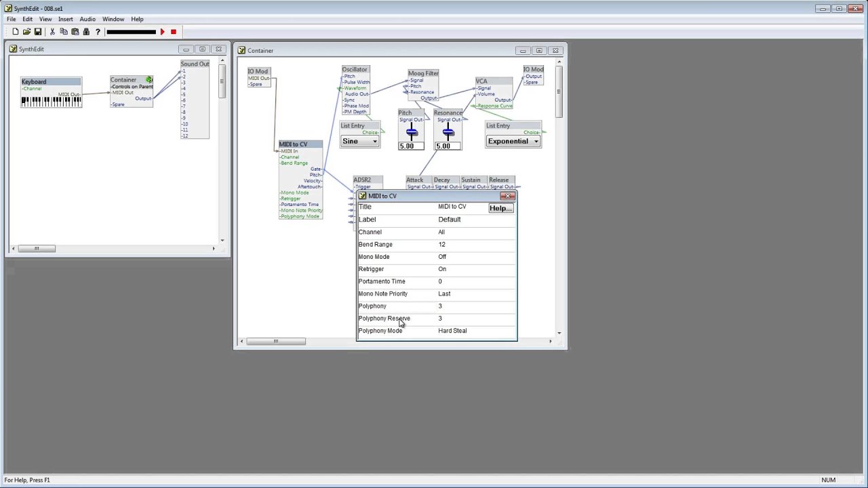Click the Title value MIDI to CV

tap(452, 207)
